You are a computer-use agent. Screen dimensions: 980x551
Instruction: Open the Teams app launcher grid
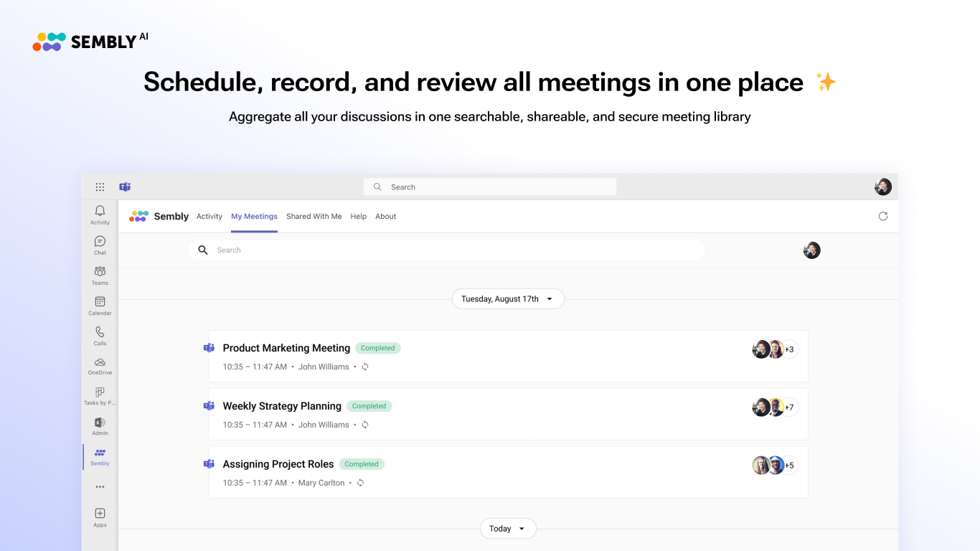click(100, 187)
